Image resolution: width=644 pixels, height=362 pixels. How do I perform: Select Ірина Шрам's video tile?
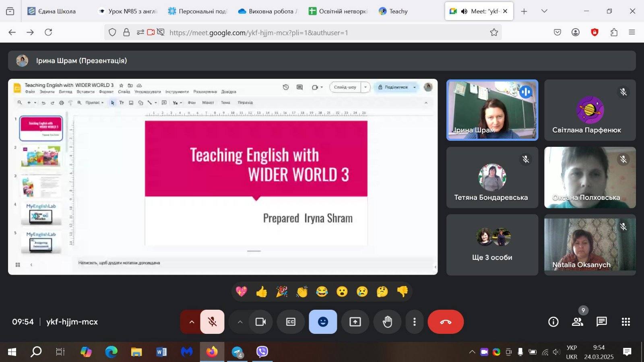coord(492,110)
